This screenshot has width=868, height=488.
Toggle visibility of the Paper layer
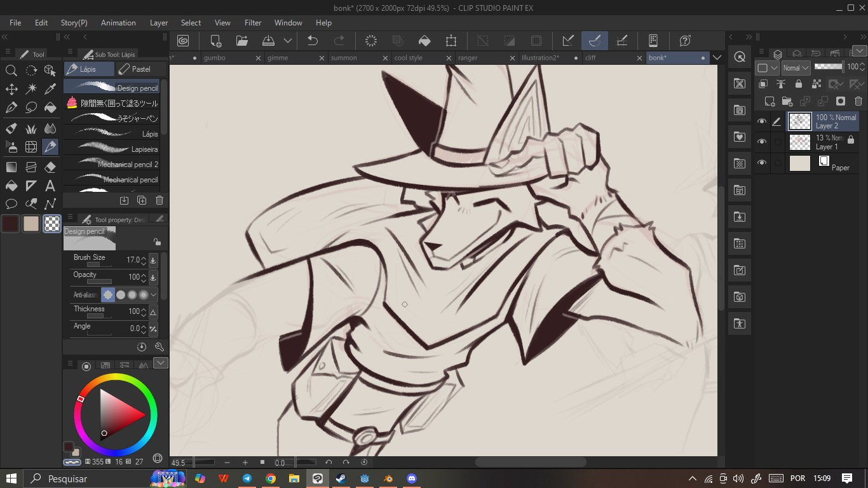tap(762, 163)
